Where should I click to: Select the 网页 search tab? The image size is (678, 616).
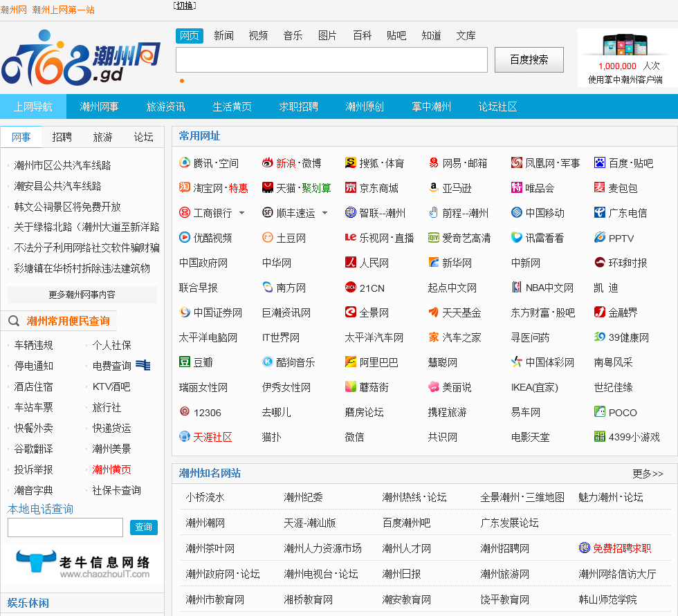pyautogui.click(x=189, y=35)
